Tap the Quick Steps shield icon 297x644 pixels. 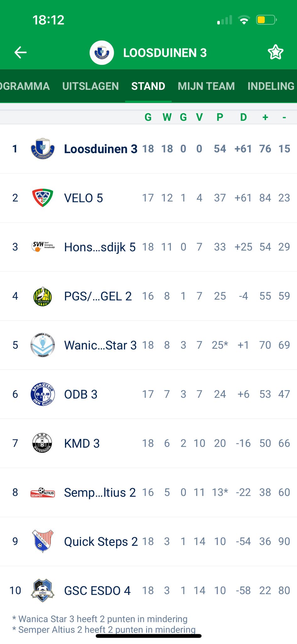coord(43,541)
